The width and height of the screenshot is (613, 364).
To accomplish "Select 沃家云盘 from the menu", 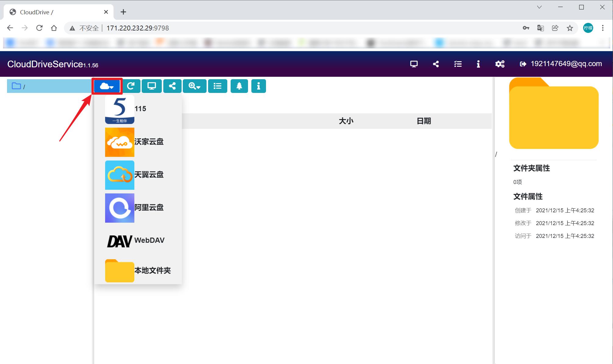I will coord(138,142).
